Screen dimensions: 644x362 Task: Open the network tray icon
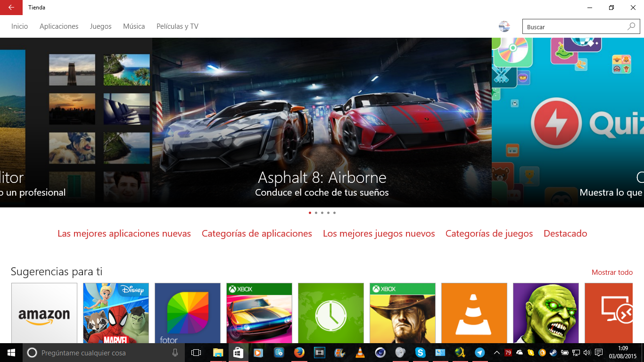point(576,353)
